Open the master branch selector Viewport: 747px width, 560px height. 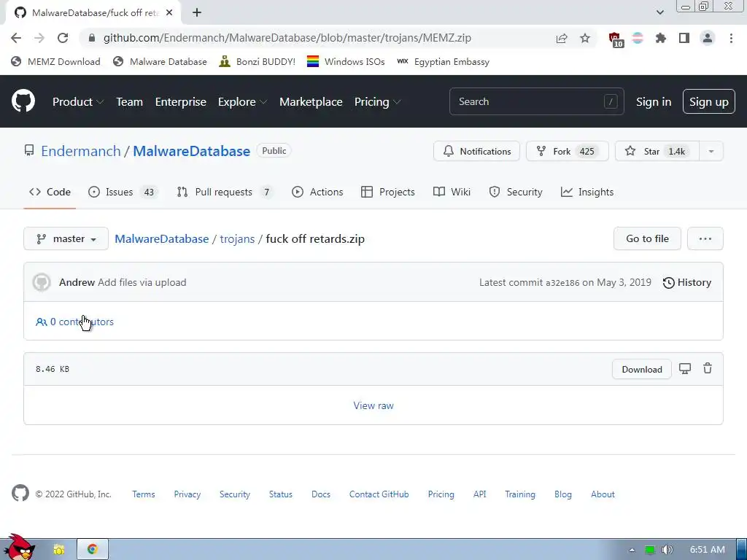(x=66, y=238)
